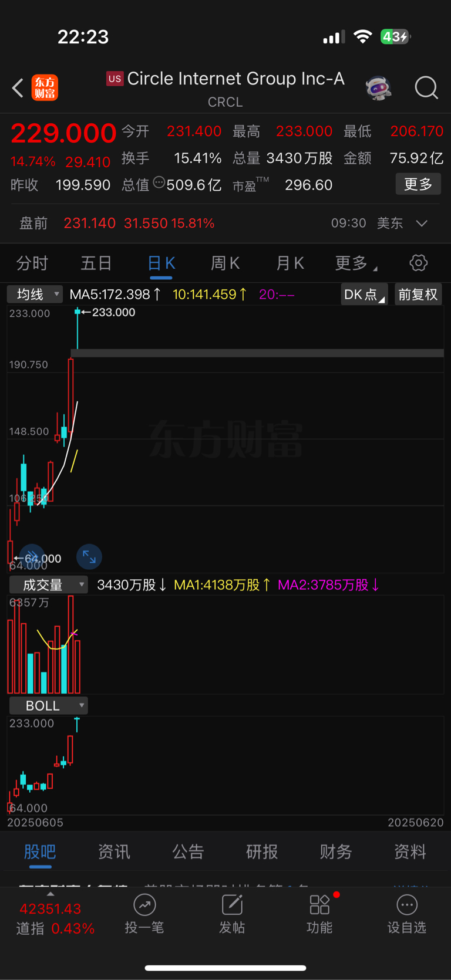
Task: Tap the current price 229.000
Action: coord(63,133)
